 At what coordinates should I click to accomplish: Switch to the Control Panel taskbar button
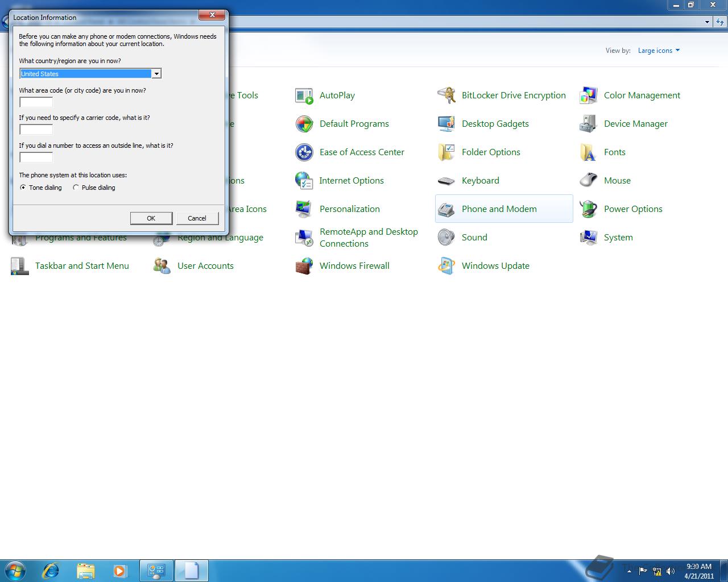click(x=156, y=570)
